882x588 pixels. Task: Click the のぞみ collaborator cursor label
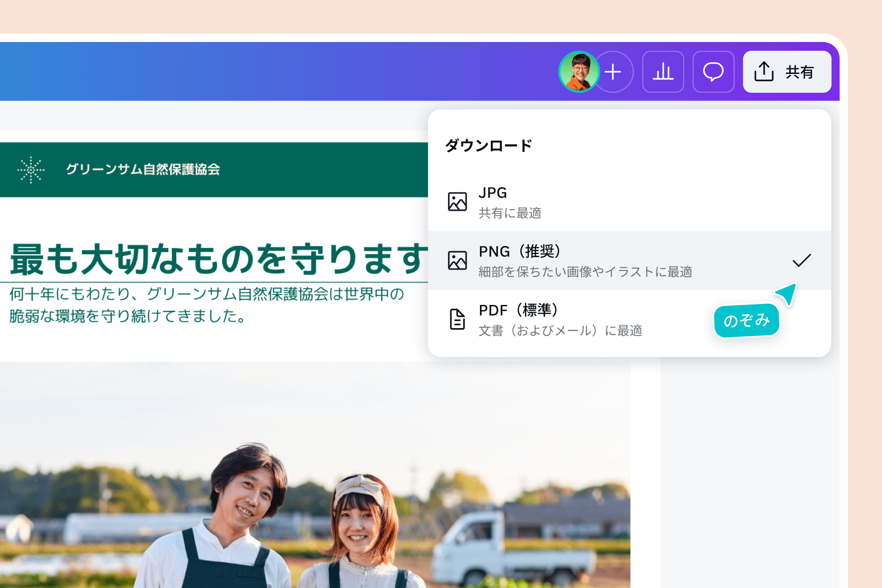746,320
